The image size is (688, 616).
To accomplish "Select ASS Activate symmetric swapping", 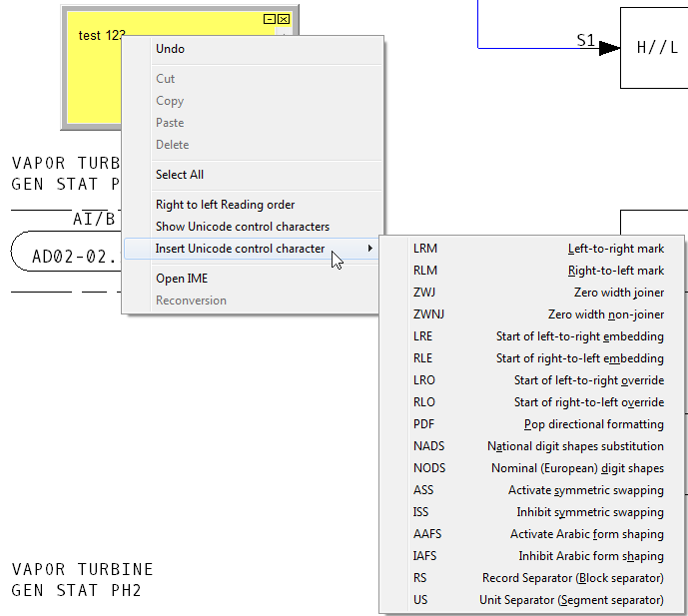I will point(532,489).
